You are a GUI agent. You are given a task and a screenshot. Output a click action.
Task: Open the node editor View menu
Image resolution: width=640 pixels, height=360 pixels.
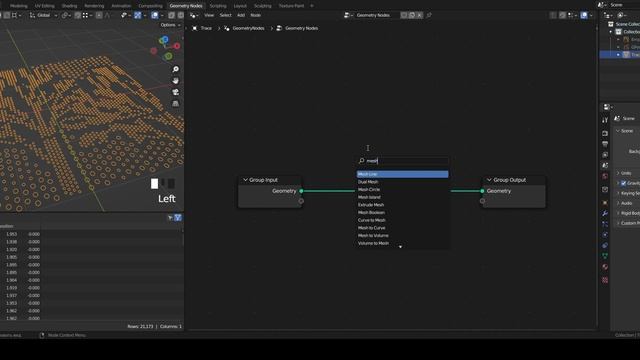pos(209,15)
